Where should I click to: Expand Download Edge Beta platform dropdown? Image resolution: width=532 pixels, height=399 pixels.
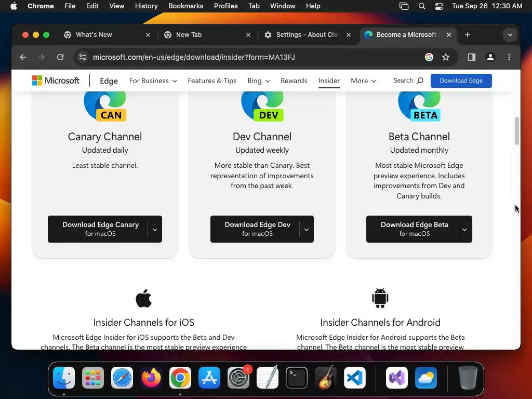click(x=464, y=229)
